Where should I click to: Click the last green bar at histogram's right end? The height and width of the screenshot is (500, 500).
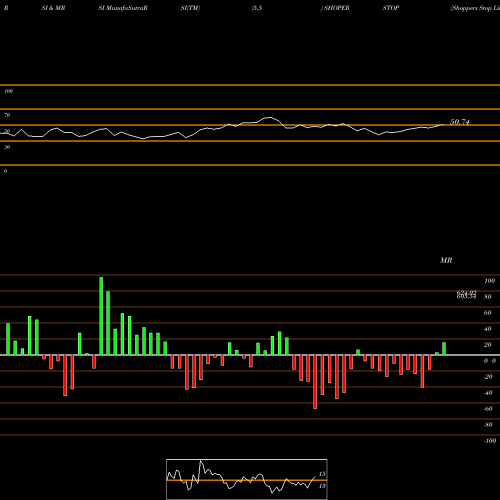click(444, 349)
